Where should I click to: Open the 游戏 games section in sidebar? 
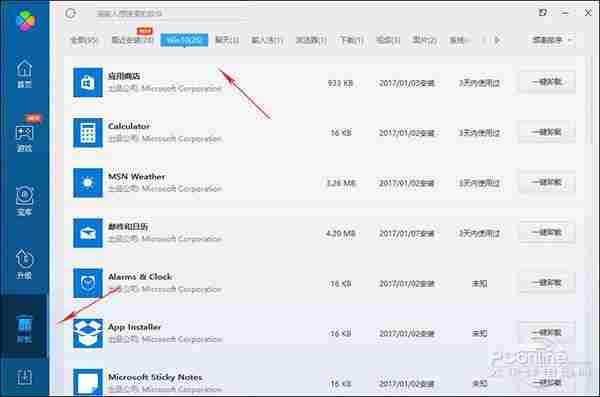pyautogui.click(x=24, y=137)
